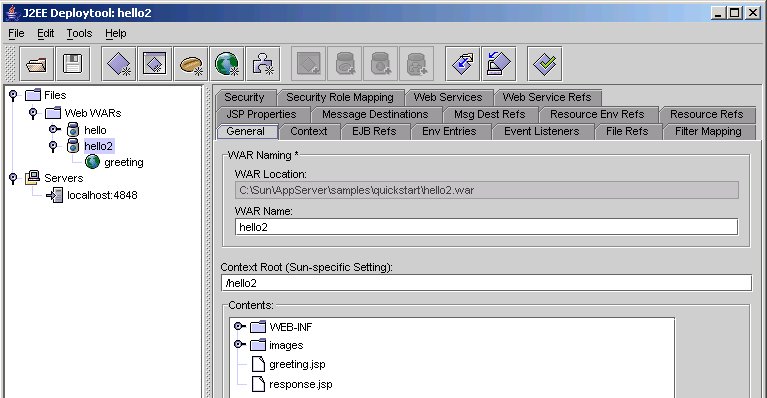
Task: Expand the hello WAR node
Action: coord(54,130)
